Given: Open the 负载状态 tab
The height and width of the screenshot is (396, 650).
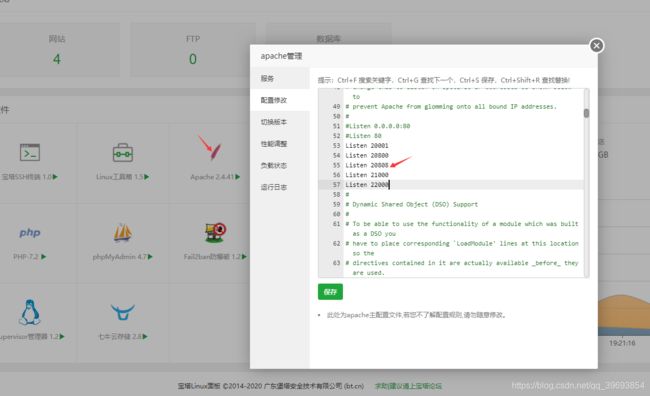Looking at the screenshot, I should [x=280, y=165].
